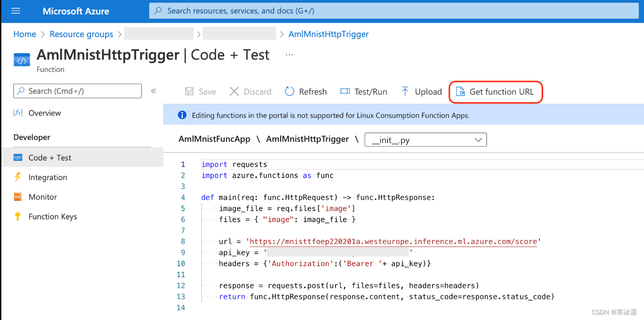Screen dimensions: 644x320
Task: Click the return func.HttpResponse line
Action: point(387,297)
